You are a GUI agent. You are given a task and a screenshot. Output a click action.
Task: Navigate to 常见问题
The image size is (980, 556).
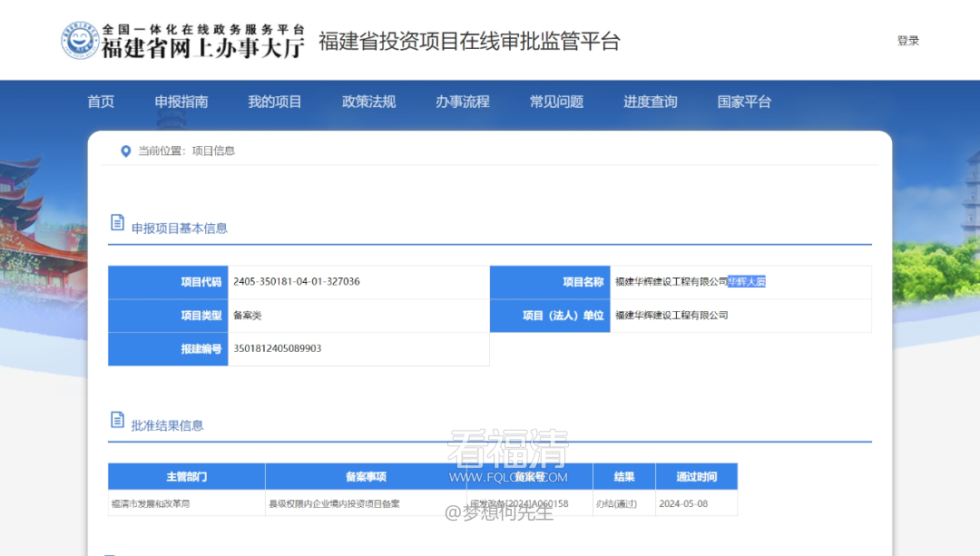tap(556, 102)
